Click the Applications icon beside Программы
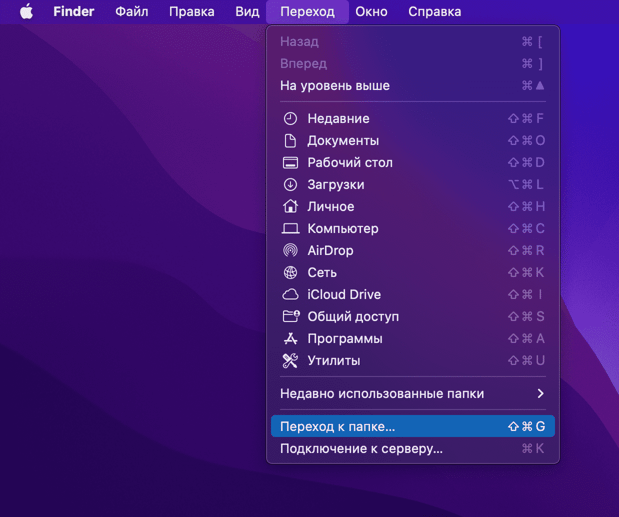The image size is (619, 517). (290, 338)
